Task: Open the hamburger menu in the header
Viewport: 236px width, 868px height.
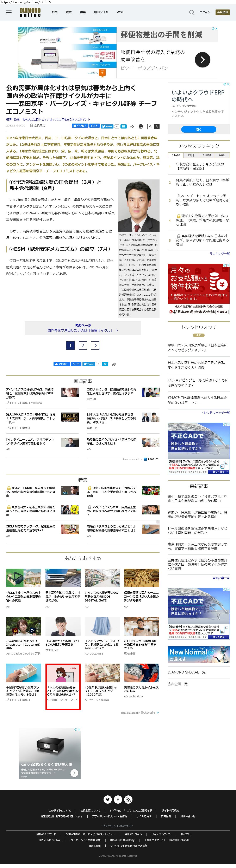Action: [x=9, y=12]
